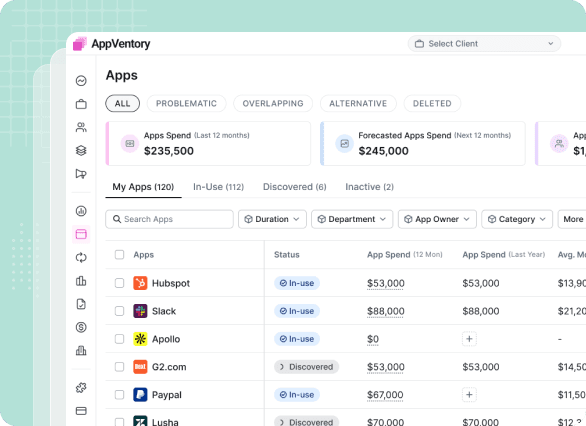Add last year spend for Paypal

(x=469, y=395)
